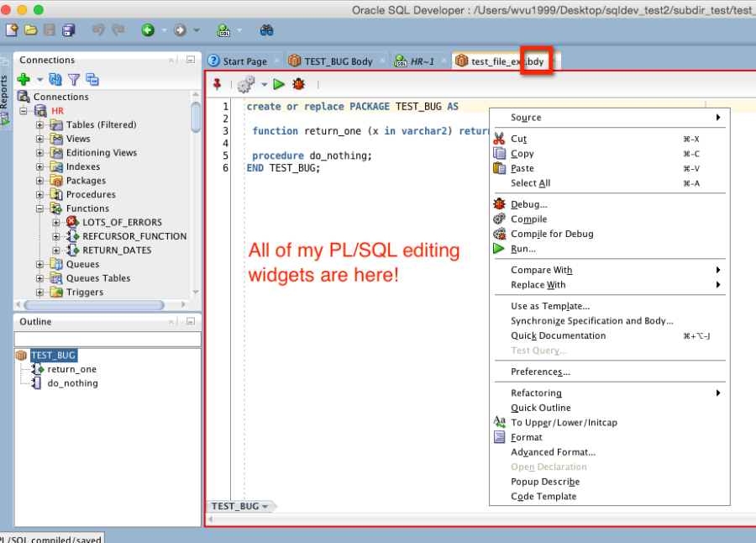The height and width of the screenshot is (543, 756).
Task: Click the New file toolbar icon
Action: tap(12, 30)
